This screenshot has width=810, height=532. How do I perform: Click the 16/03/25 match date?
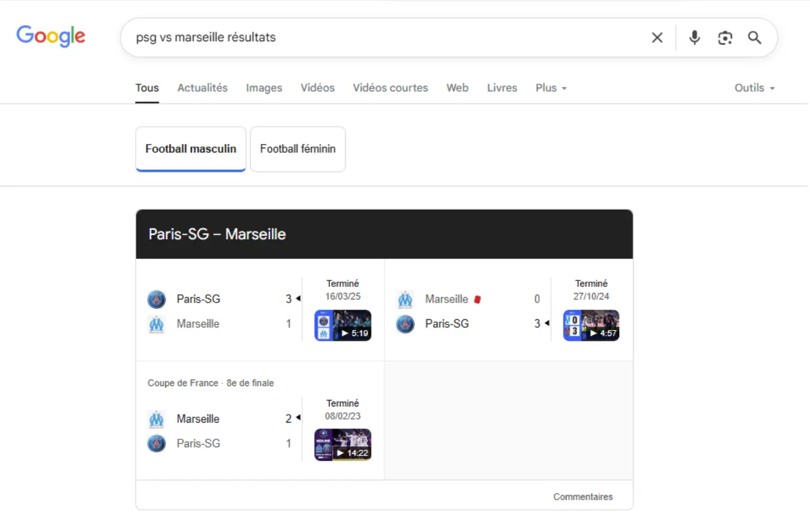[343, 296]
